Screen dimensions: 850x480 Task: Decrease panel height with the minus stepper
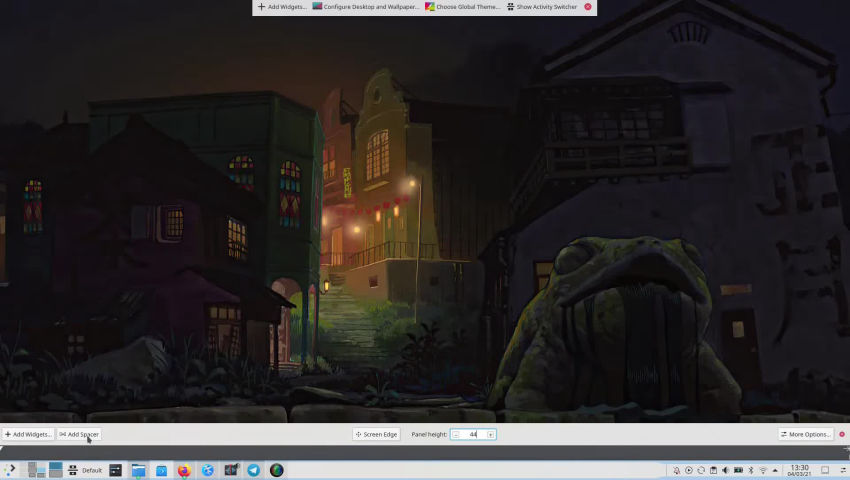click(456, 434)
